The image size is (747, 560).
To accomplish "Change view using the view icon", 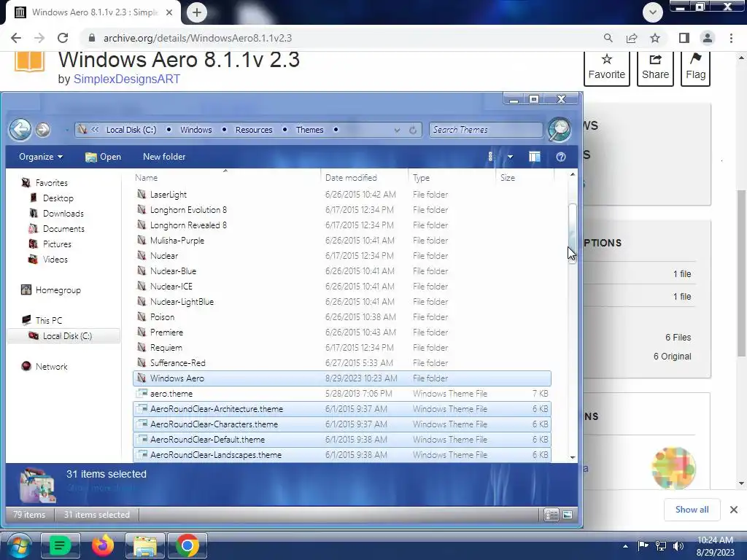I will click(490, 157).
